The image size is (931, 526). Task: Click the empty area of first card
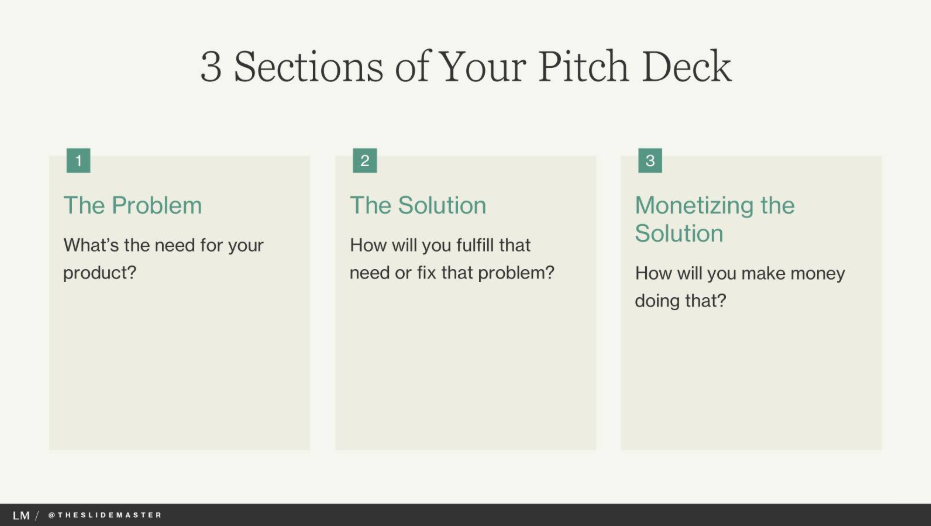coord(179,368)
